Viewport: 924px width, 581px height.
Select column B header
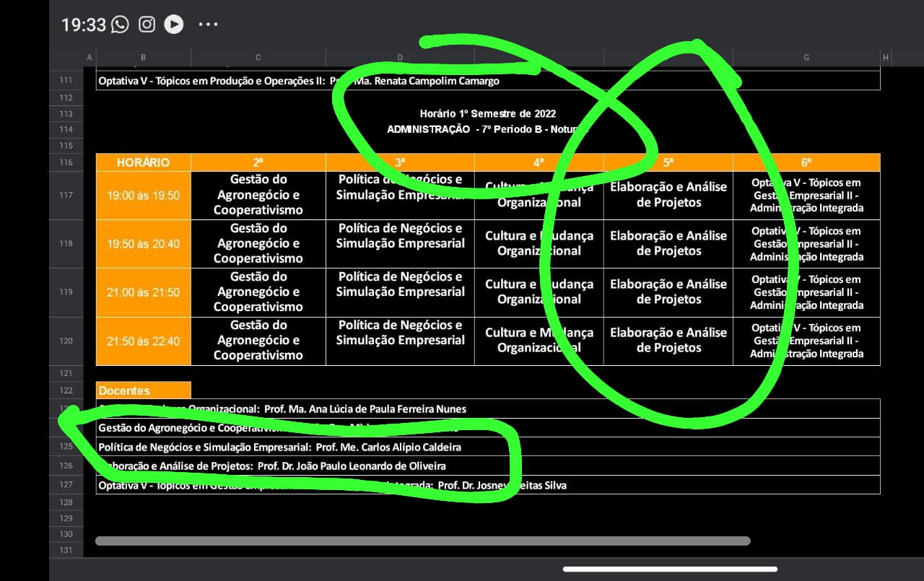coord(143,58)
